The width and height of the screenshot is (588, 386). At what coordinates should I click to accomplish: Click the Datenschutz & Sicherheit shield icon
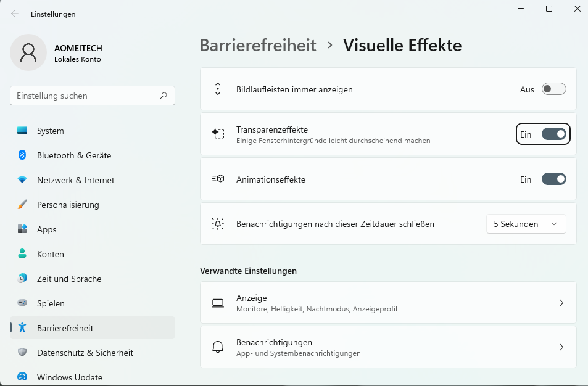click(22, 353)
